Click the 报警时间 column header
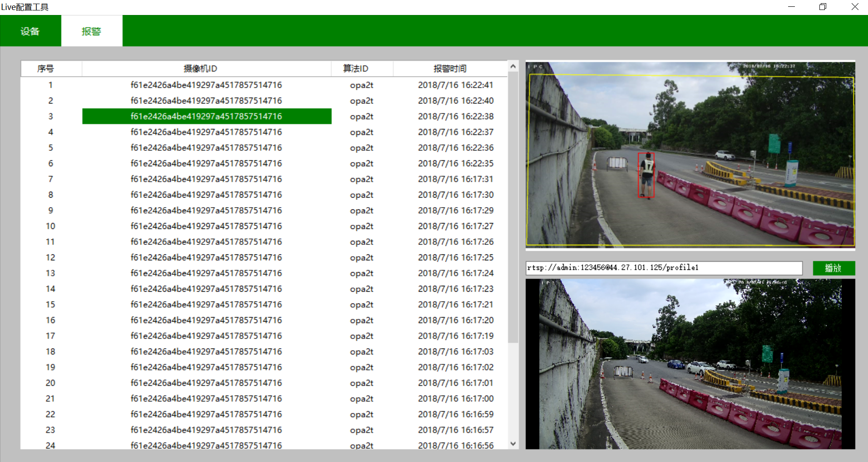The image size is (868, 462). [x=450, y=69]
